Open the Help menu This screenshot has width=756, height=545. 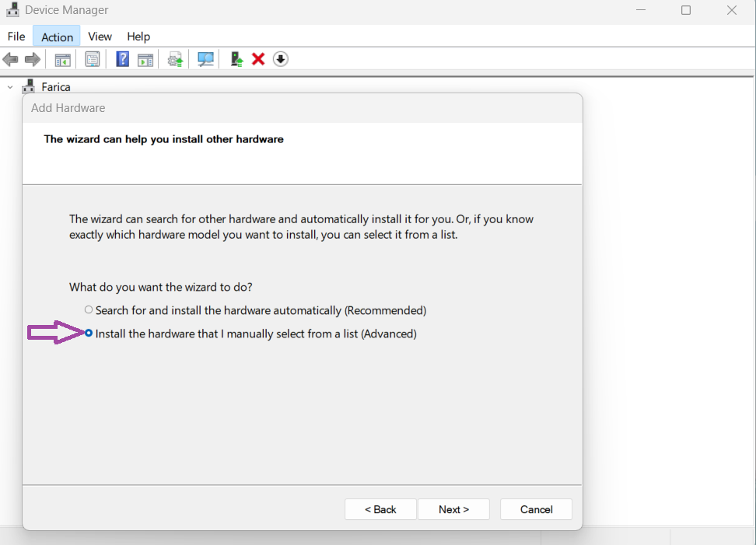138,37
